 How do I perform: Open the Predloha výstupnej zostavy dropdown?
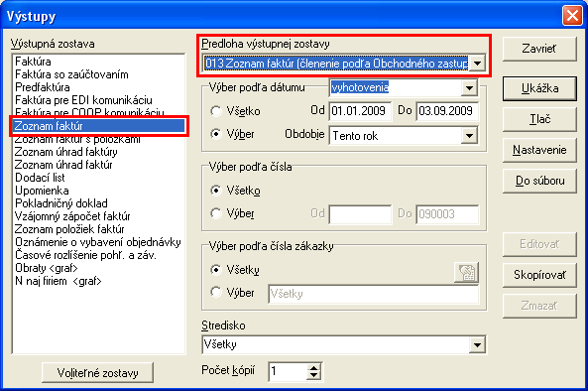point(477,64)
